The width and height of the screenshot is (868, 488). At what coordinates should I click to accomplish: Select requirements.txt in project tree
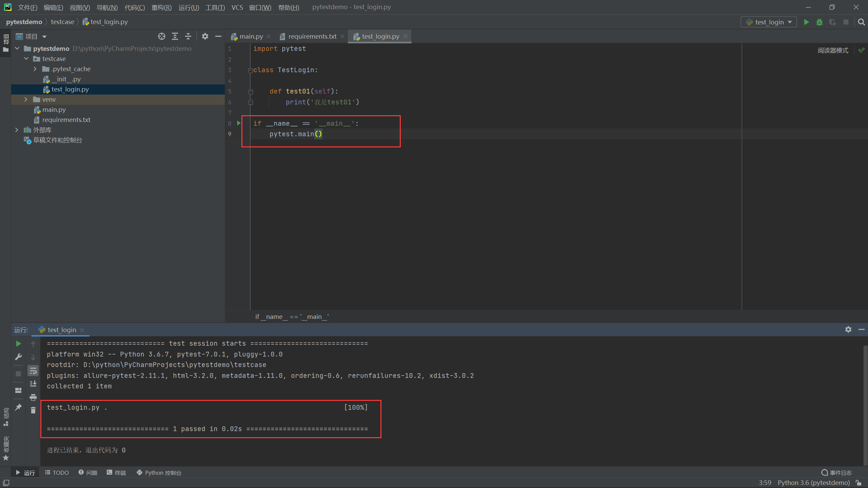click(66, 120)
